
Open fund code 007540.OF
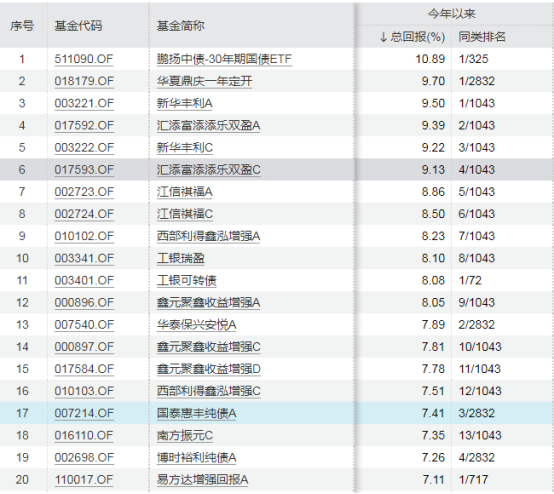84,324
